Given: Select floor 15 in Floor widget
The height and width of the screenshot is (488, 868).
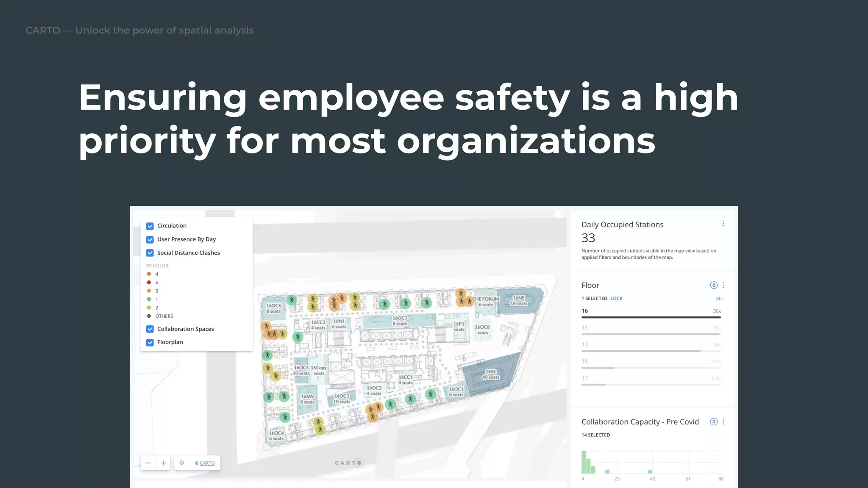Looking at the screenshot, I should point(651,330).
